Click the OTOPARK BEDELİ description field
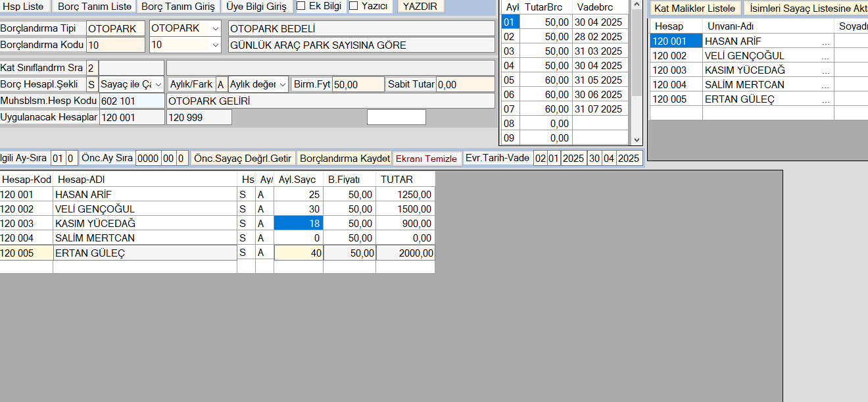The width and height of the screenshot is (868, 402). pos(362,29)
